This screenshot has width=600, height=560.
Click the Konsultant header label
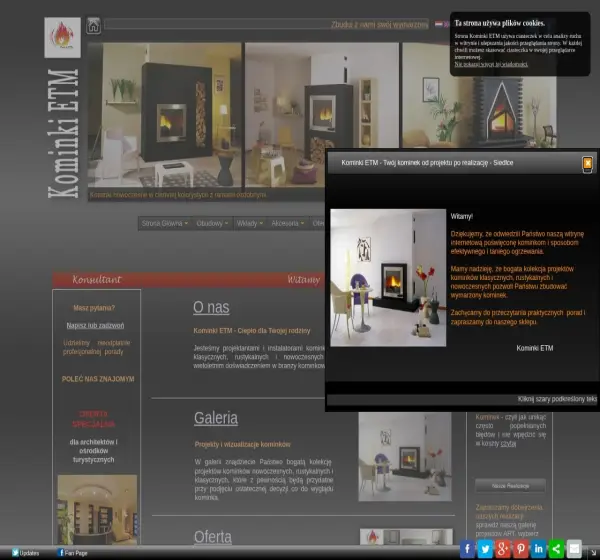(x=97, y=279)
